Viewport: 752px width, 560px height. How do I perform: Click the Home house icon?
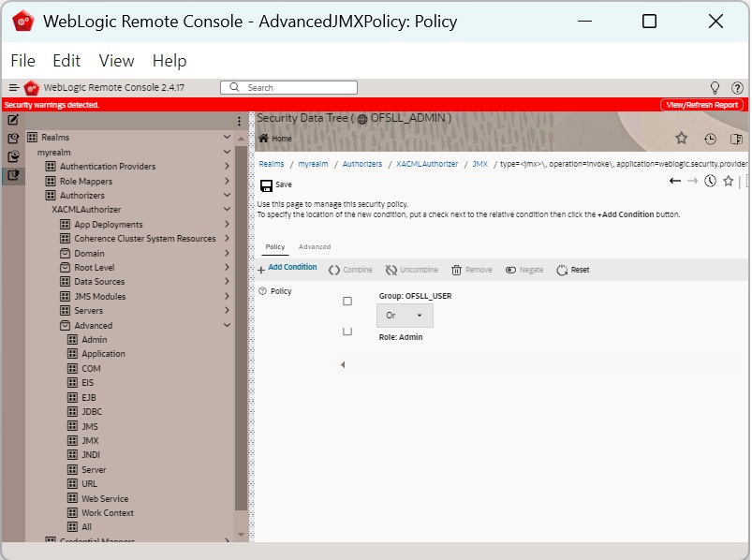tap(263, 138)
